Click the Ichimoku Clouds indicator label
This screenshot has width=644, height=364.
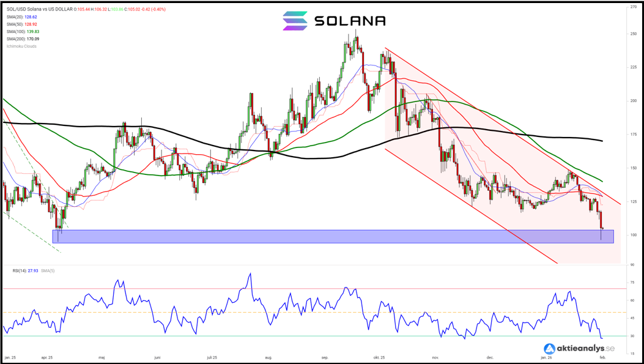(21, 46)
